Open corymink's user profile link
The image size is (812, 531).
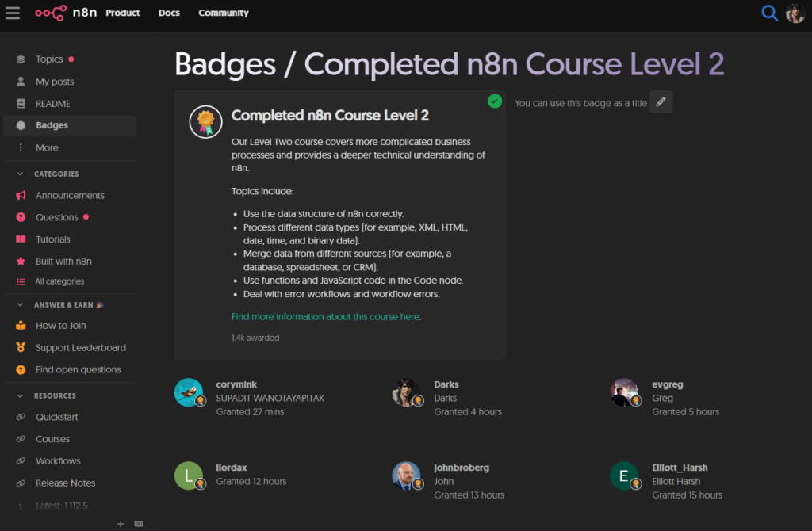click(x=236, y=384)
